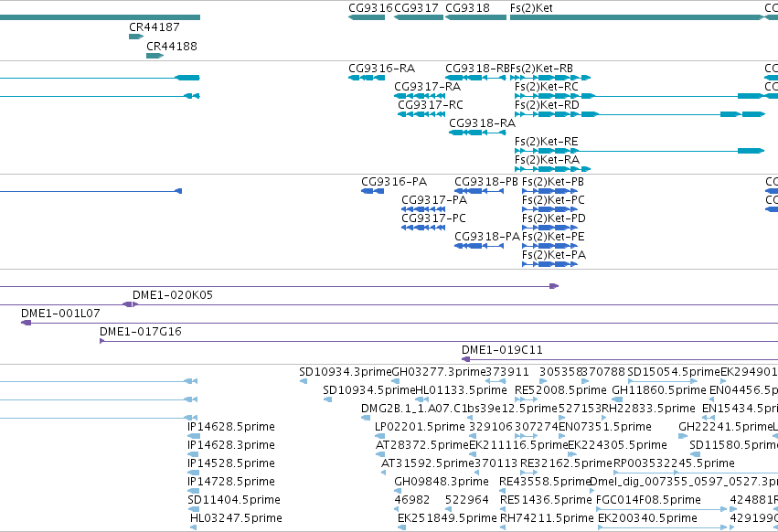
Task: Click EST HL03247.5prime
Action: (193, 527)
